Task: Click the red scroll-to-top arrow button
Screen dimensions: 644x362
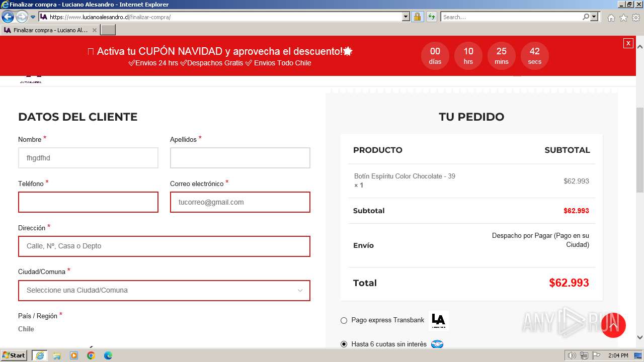Action: 613,325
